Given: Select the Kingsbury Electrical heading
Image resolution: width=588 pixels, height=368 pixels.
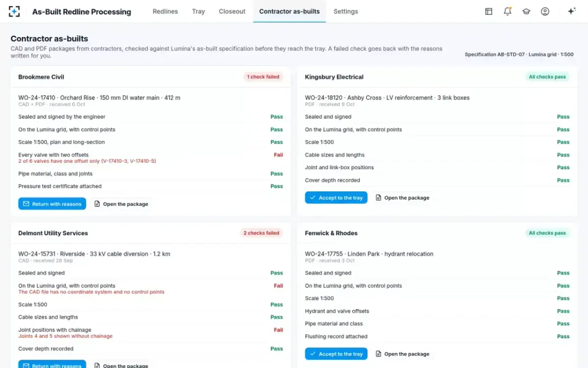Looking at the screenshot, I should coord(334,77).
